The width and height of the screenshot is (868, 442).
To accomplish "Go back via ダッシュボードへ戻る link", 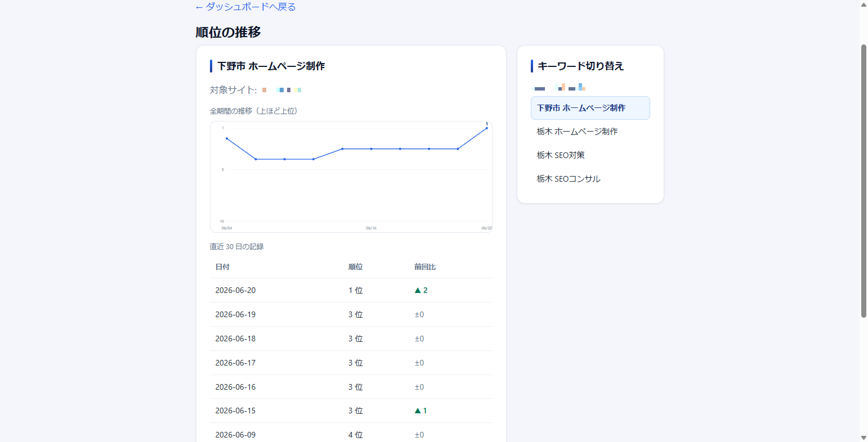I will click(x=245, y=7).
